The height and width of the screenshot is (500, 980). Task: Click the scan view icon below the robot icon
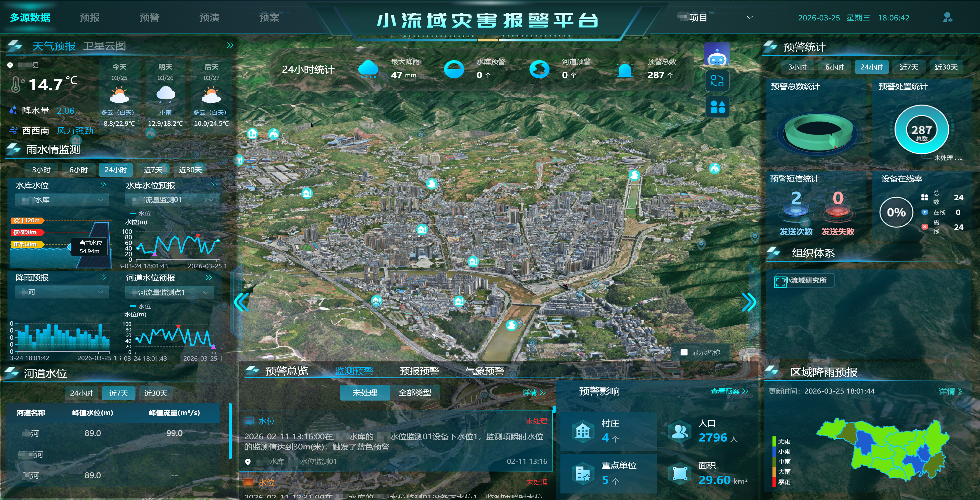click(717, 81)
